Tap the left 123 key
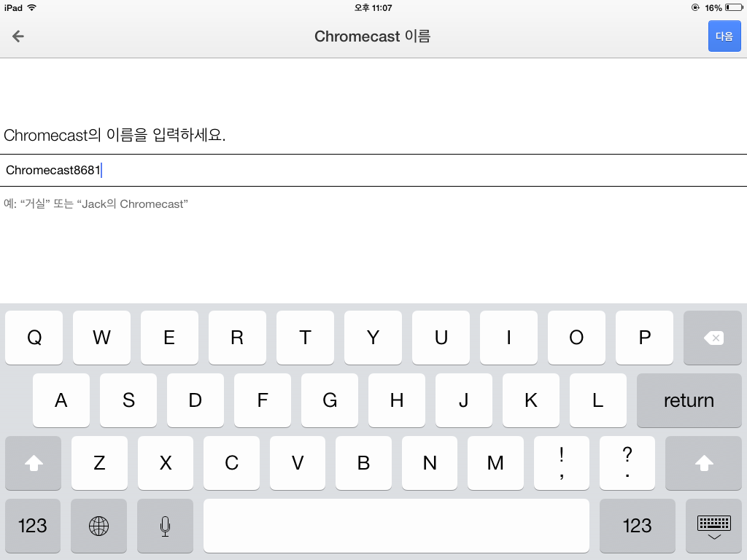This screenshot has width=747, height=560. coord(33,526)
